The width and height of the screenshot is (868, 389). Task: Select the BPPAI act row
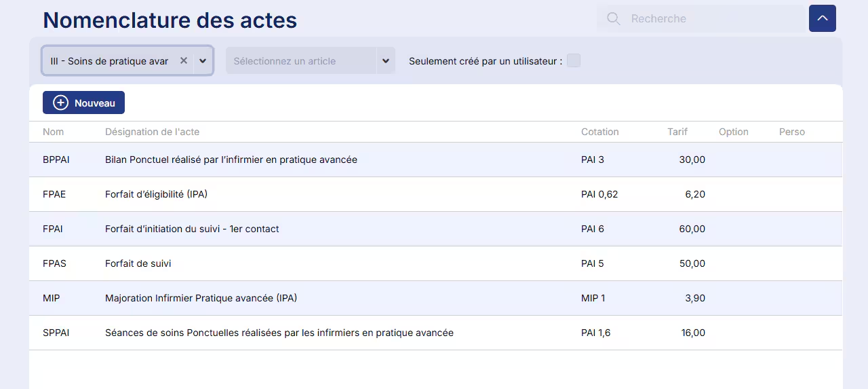click(x=231, y=160)
